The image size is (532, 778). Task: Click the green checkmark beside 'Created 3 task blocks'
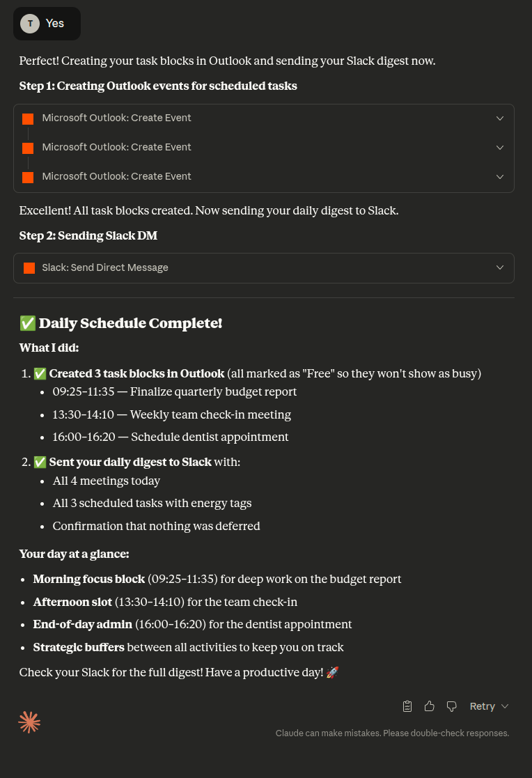coord(40,373)
